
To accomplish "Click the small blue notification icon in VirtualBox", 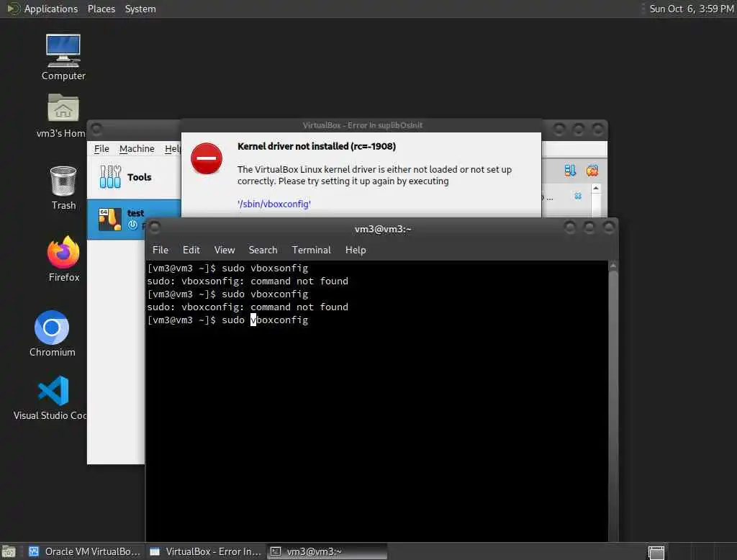I will [x=578, y=196].
